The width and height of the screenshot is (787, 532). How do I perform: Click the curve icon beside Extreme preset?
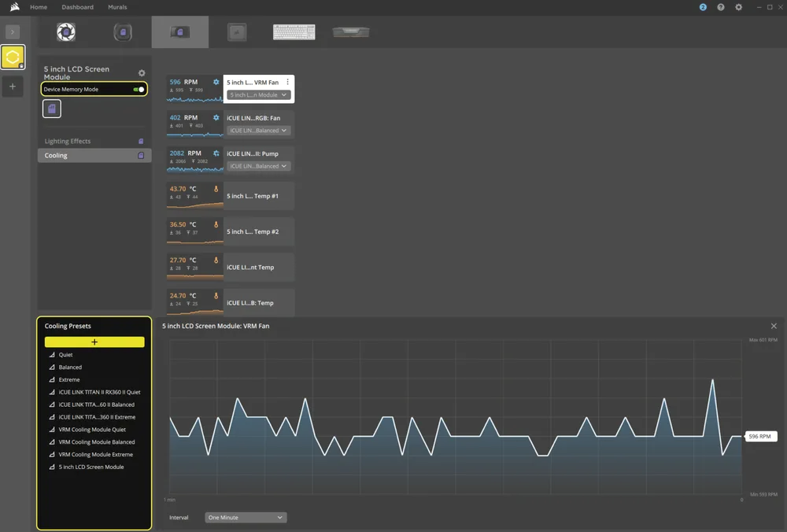[x=52, y=379]
